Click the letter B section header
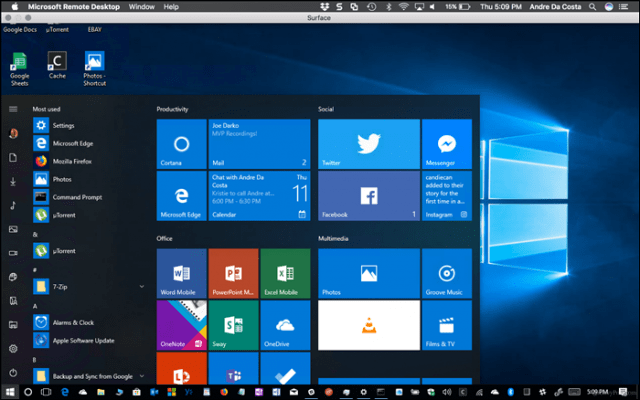Image resolution: width=640 pixels, height=400 pixels. point(35,360)
